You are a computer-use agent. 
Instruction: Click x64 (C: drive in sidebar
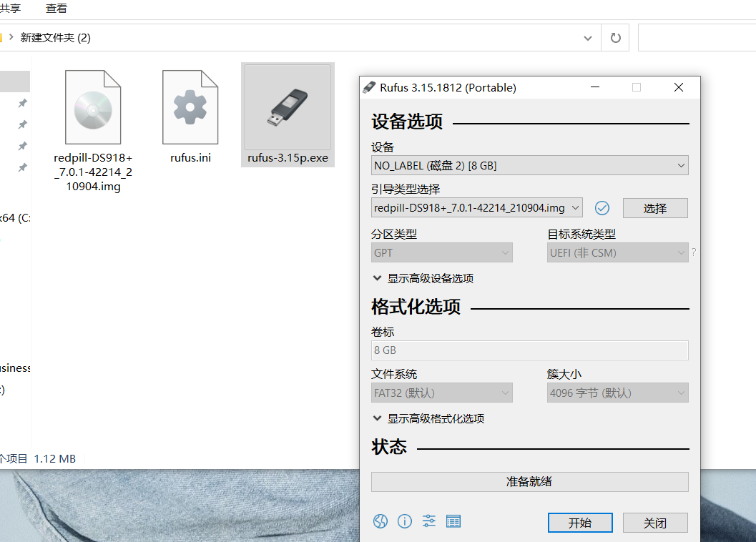[x=15, y=218]
